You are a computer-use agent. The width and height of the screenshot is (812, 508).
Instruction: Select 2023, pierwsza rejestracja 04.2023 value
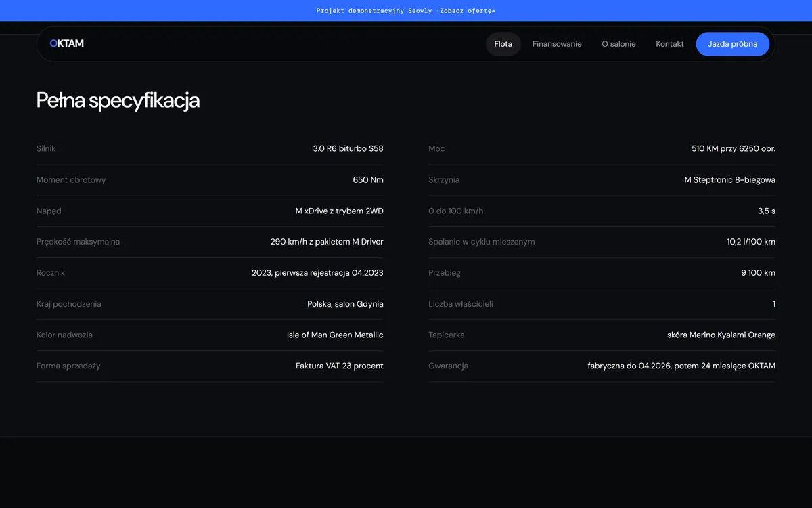317,273
